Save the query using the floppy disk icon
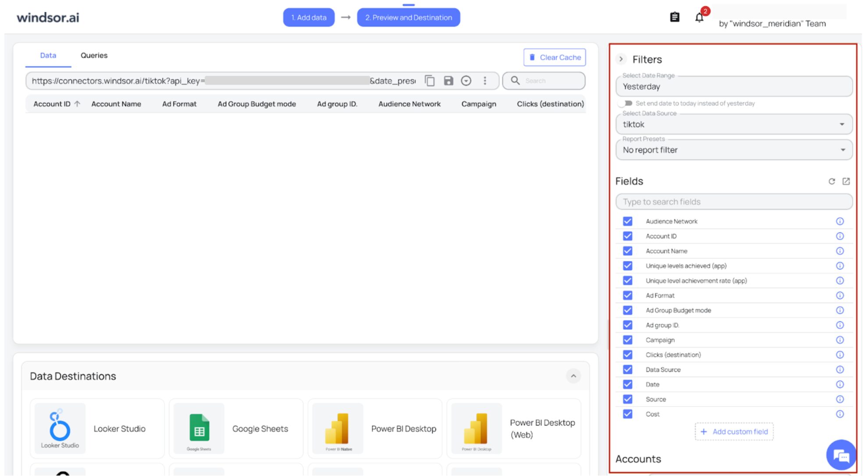This screenshot has width=868, height=476. 448,81
